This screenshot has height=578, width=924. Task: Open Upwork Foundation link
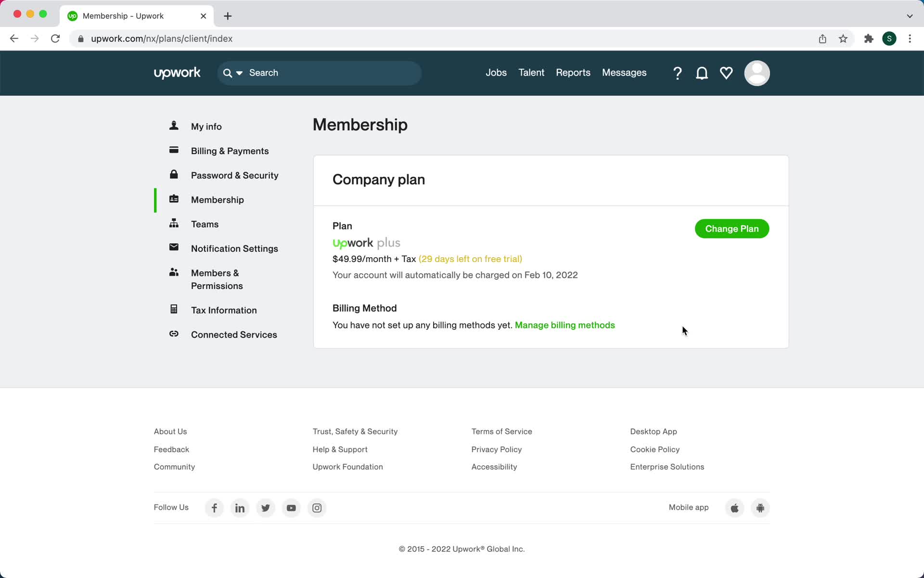tap(347, 467)
